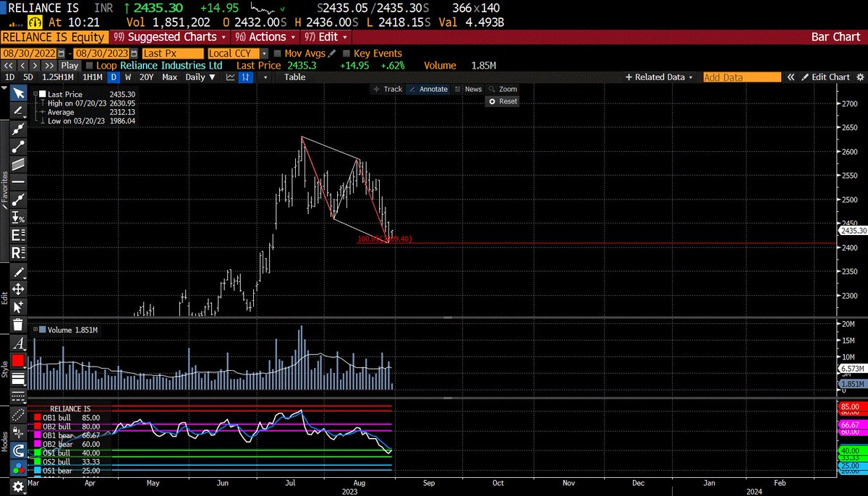Viewport: 868px width, 496px height.
Task: Click the start date 08/30/2022 field
Action: (29, 54)
